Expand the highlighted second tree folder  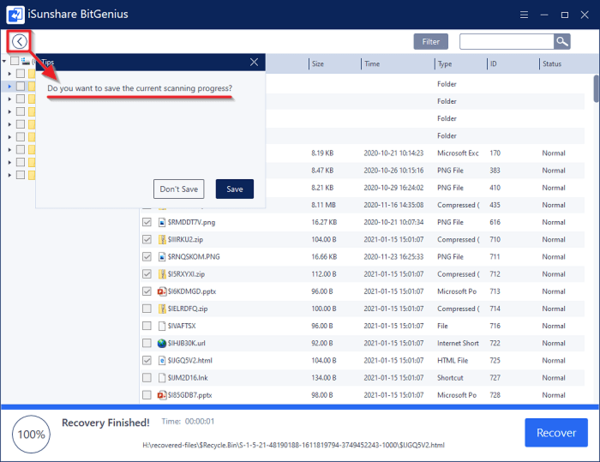point(10,87)
